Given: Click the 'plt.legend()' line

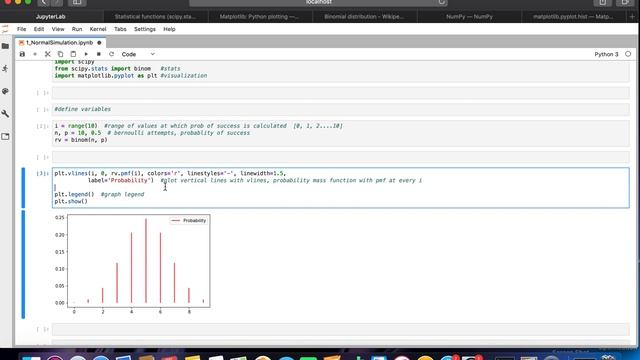Looking at the screenshot, I should (74, 194).
